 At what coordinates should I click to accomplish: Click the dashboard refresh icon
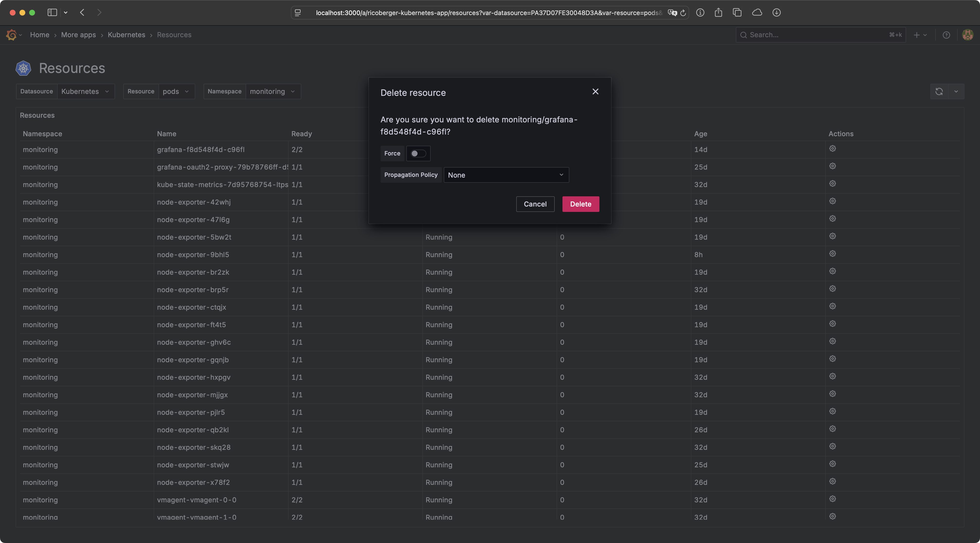click(x=939, y=91)
